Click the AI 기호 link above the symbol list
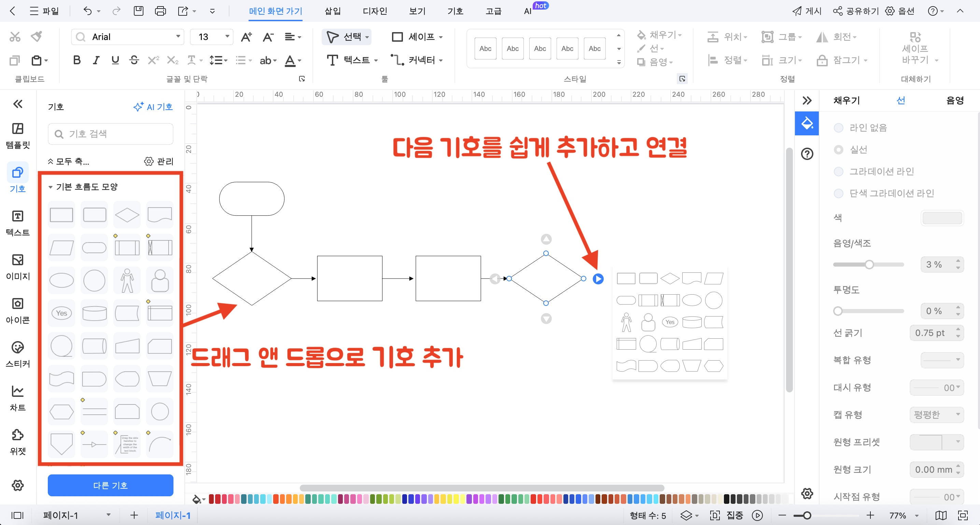The height and width of the screenshot is (525, 980). [x=153, y=107]
